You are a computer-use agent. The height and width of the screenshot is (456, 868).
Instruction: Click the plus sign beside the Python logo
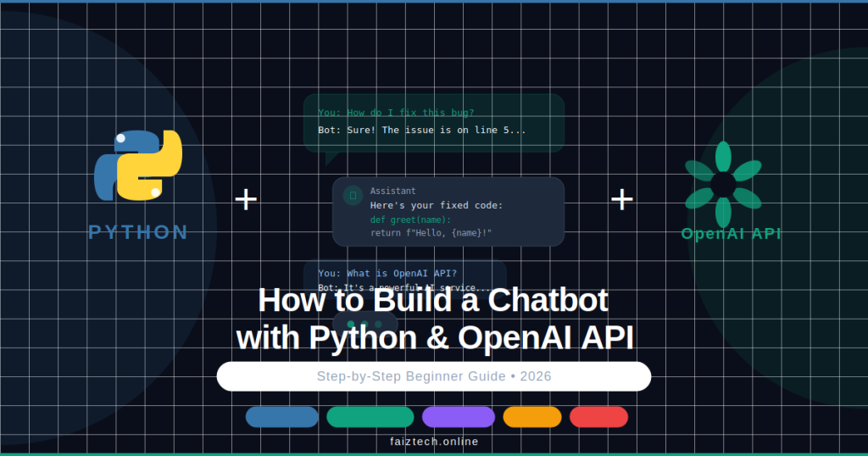[246, 199]
